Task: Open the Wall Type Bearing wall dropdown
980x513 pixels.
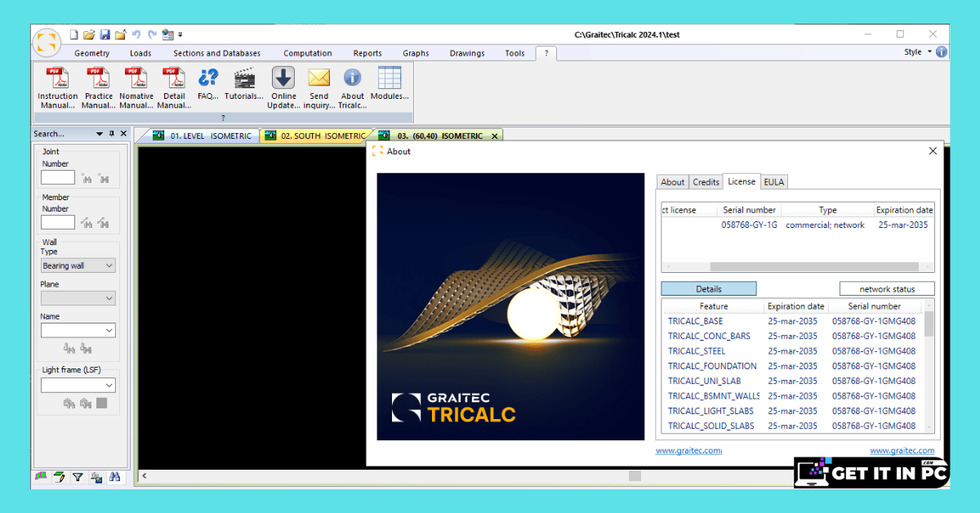Action: tap(78, 265)
